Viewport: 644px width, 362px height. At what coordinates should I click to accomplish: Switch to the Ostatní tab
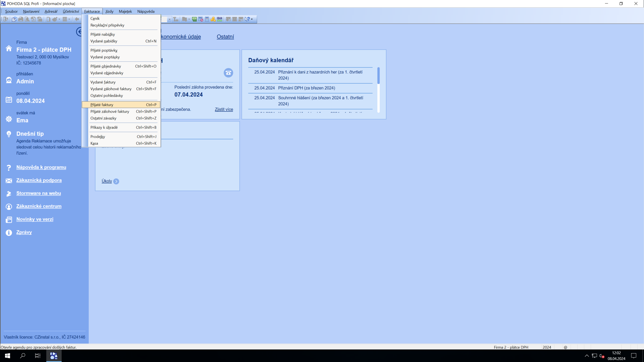[x=225, y=37]
